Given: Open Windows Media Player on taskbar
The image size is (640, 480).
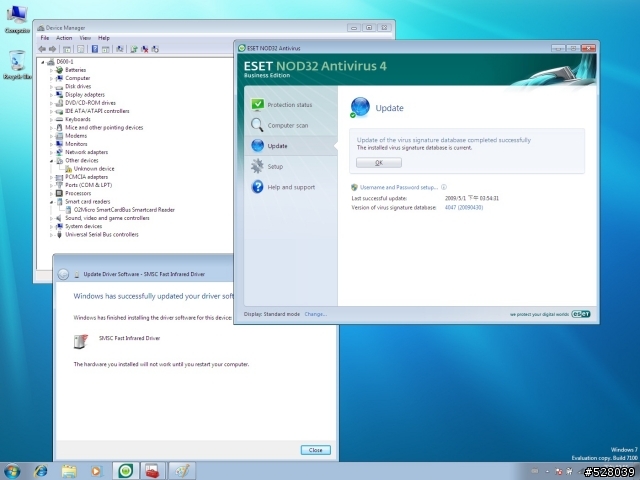Looking at the screenshot, I should pos(96,471).
